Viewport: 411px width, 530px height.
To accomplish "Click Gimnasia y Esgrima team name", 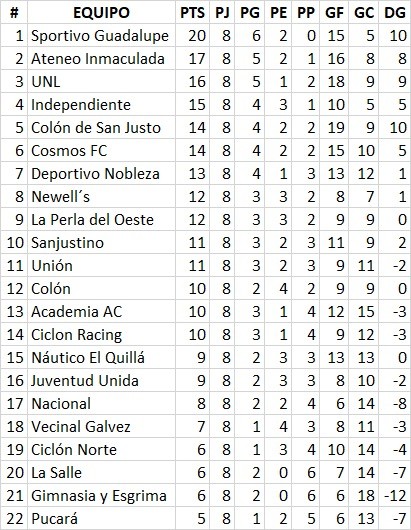I will click(99, 496).
